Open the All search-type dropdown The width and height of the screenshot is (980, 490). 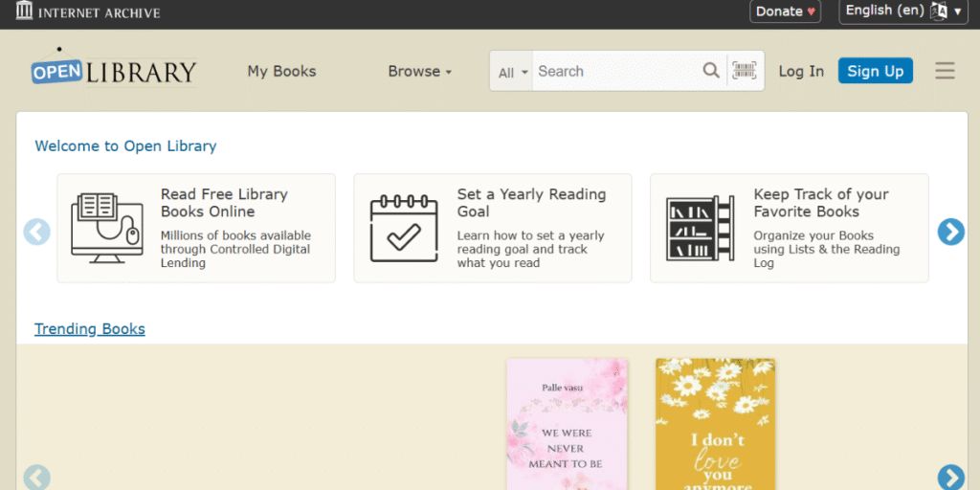(x=513, y=72)
